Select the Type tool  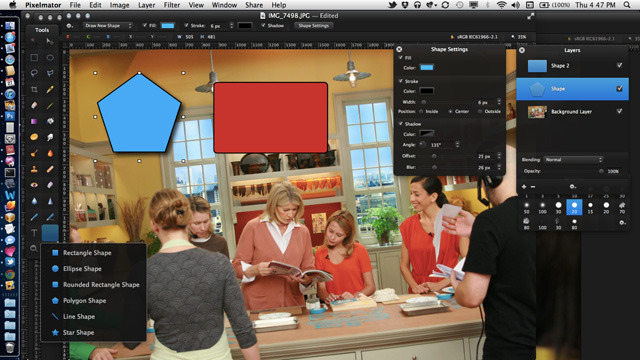(x=34, y=233)
